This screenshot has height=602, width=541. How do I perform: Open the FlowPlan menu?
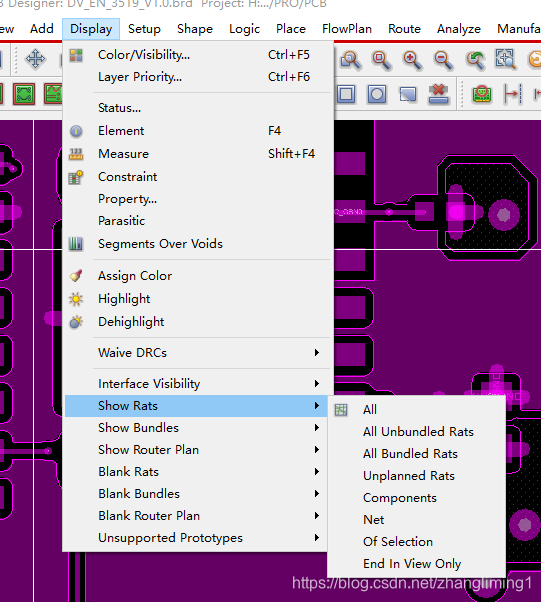[x=347, y=29]
